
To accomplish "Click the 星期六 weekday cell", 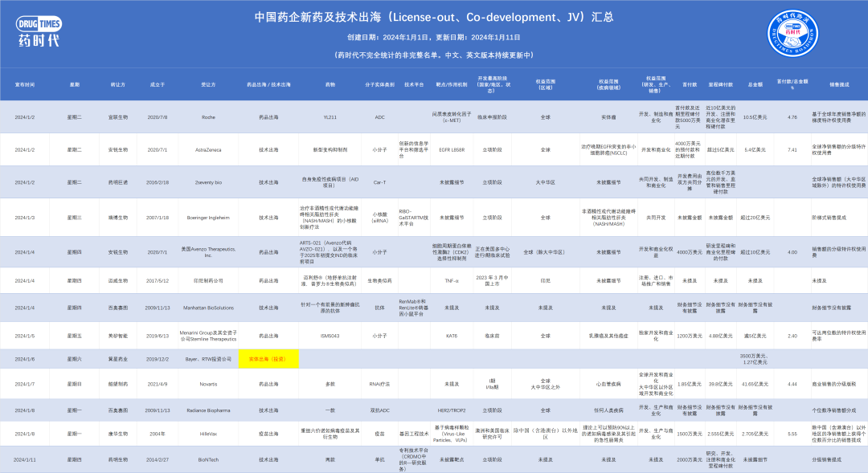I will (x=74, y=359).
